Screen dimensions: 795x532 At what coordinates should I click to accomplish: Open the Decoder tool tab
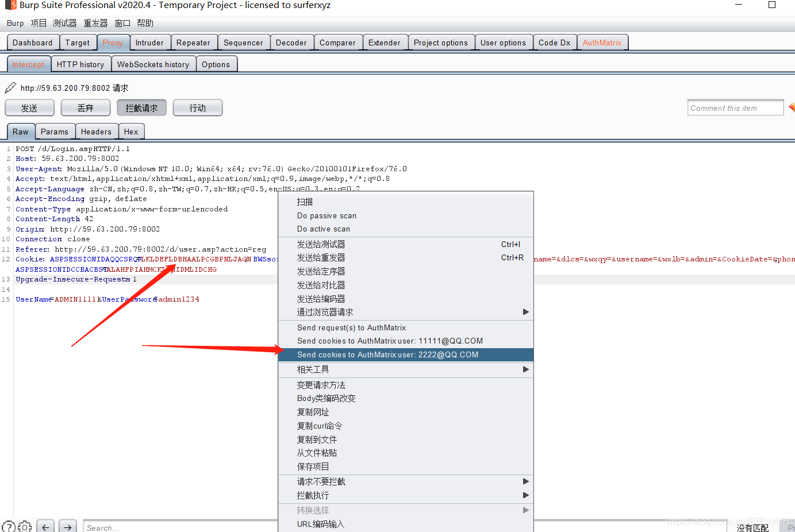pyautogui.click(x=291, y=42)
